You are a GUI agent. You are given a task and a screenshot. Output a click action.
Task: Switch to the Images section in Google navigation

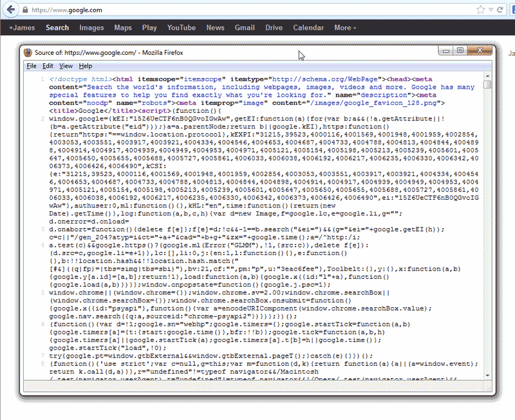pyautogui.click(x=91, y=28)
